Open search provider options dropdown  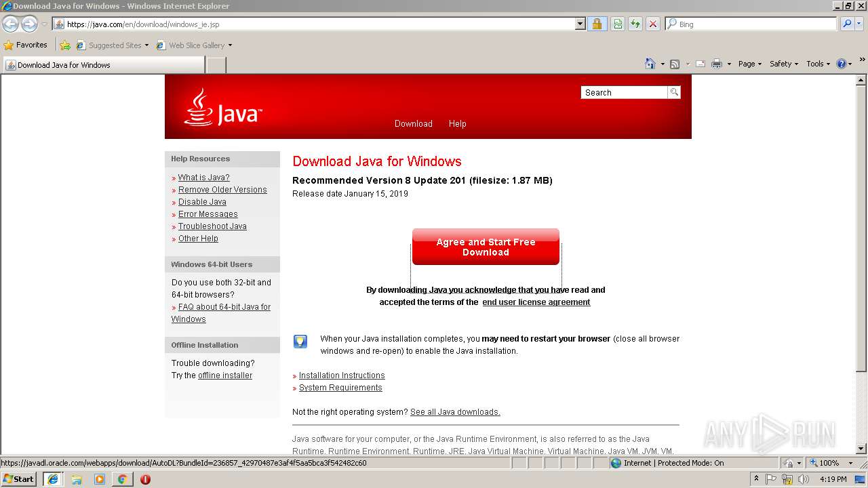860,24
